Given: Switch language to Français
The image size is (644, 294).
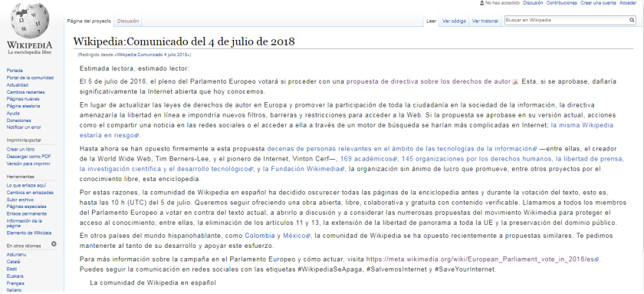Looking at the screenshot, I should coord(15,283).
